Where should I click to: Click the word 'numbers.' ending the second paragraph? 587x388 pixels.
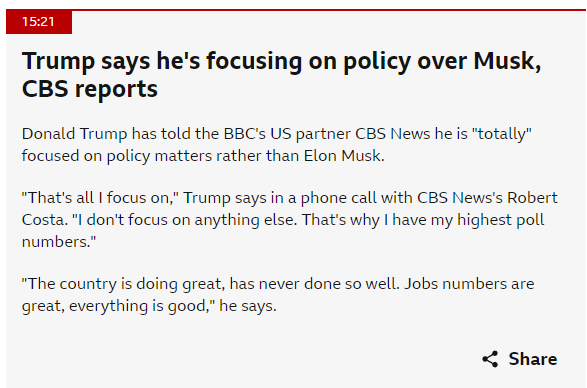59,242
